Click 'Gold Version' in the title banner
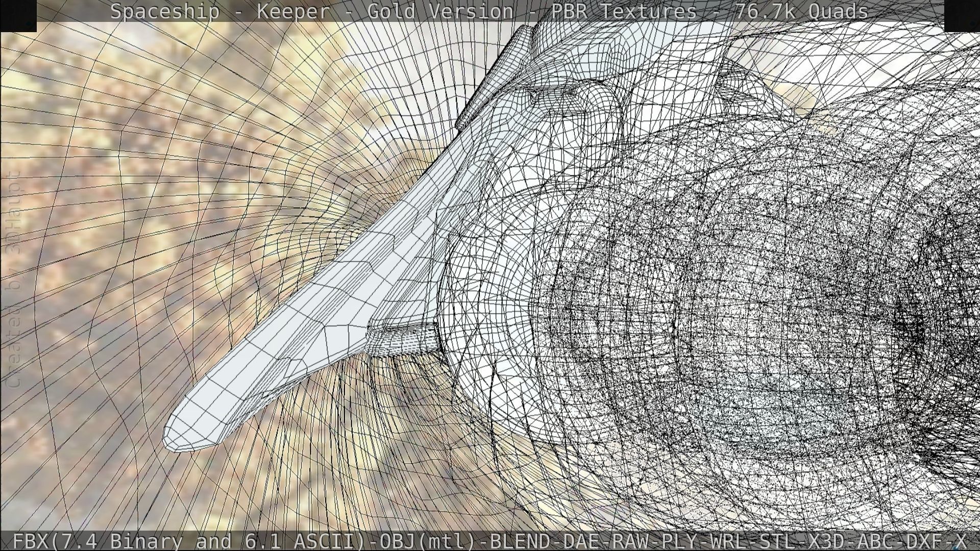Screen dimensions: 980x551 440,11
